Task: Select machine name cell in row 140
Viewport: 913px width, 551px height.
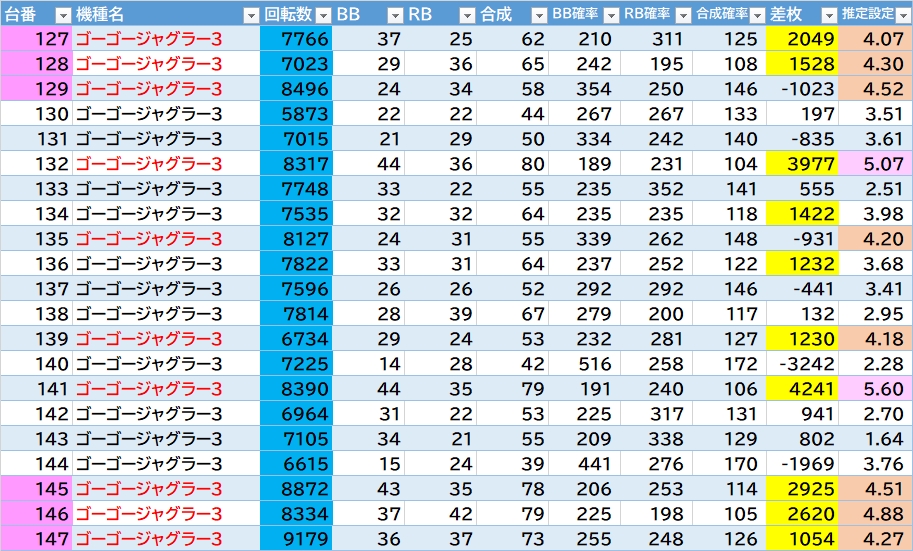Action: tap(166, 363)
